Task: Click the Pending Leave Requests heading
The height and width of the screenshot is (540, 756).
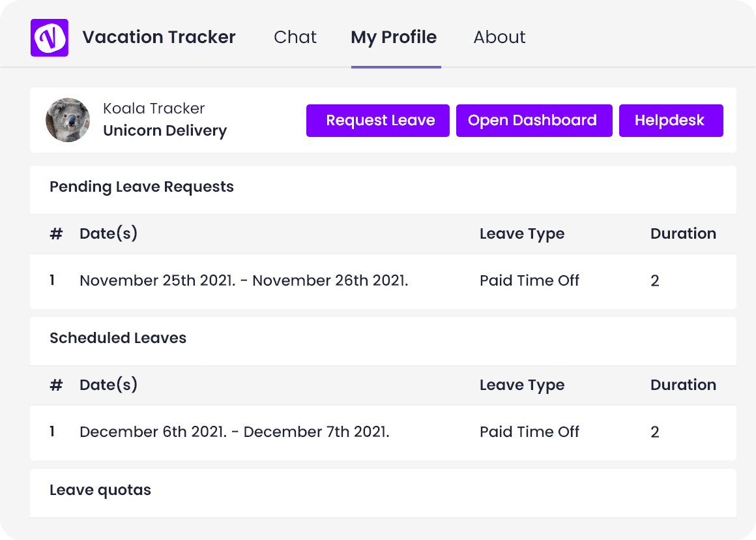Action: click(142, 187)
